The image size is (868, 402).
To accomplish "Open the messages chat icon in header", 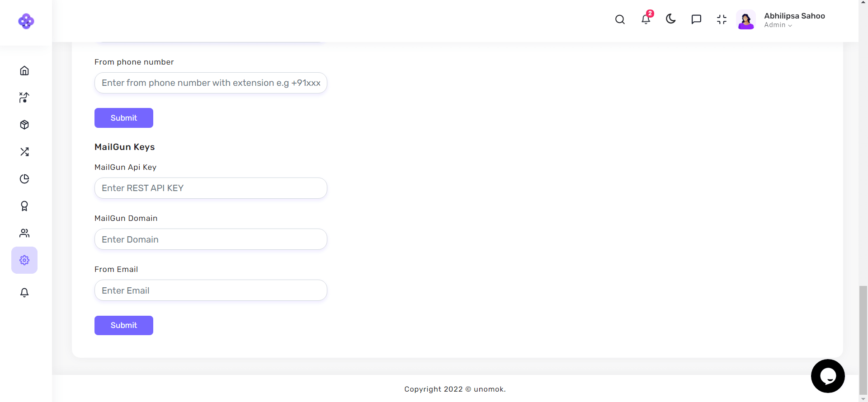I will (696, 19).
